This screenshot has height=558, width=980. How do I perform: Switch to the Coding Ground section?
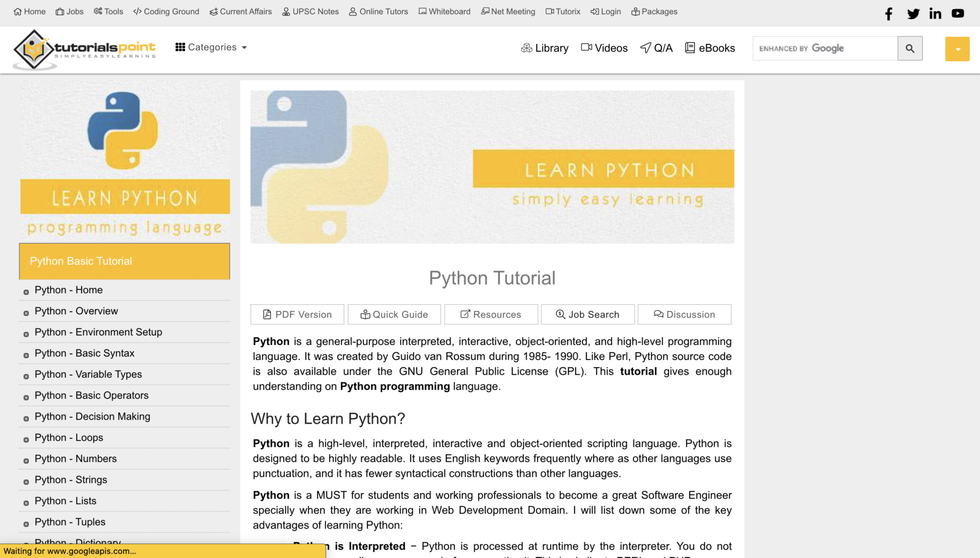(166, 11)
